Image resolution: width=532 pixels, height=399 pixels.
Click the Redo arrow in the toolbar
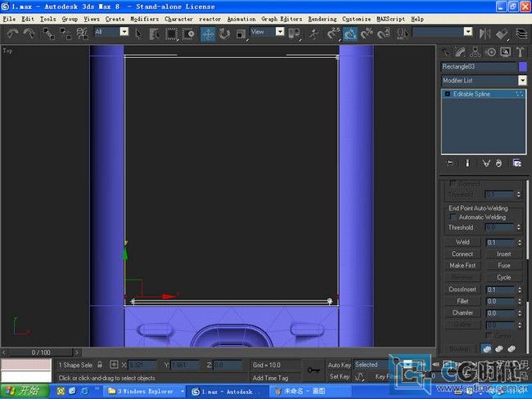tap(29, 34)
